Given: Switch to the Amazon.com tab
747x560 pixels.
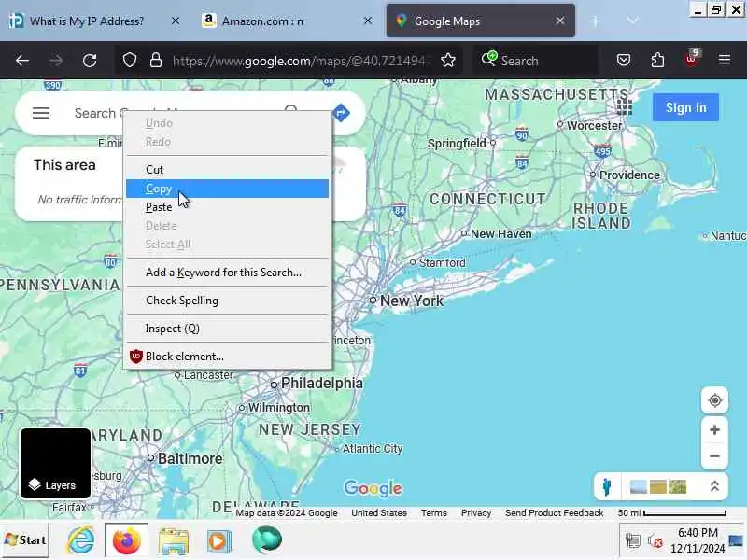Looking at the screenshot, I should tap(262, 21).
